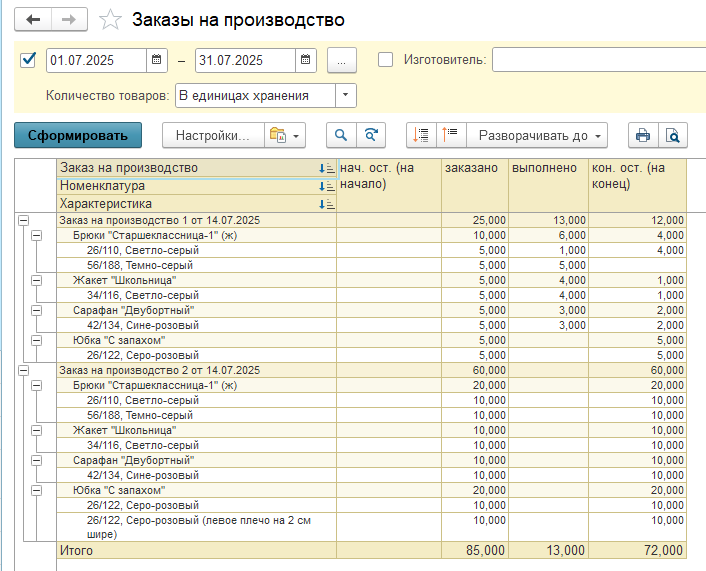Click the find-next refresh search icon
Image resolution: width=706 pixels, height=571 pixels.
pyautogui.click(x=371, y=135)
